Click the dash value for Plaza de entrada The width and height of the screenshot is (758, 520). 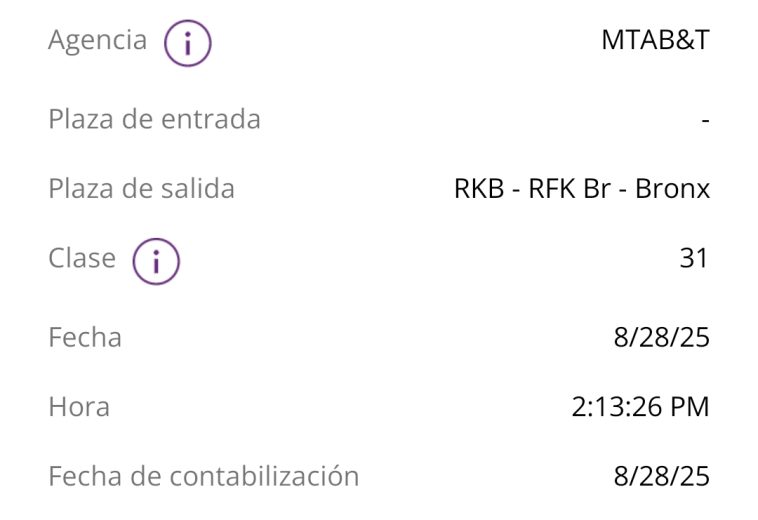(705, 120)
